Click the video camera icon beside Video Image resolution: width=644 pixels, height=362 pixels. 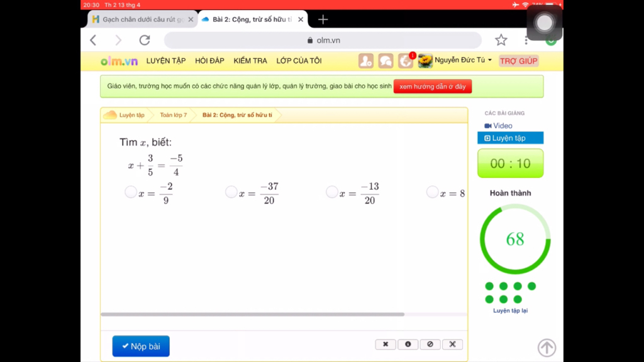click(x=487, y=126)
